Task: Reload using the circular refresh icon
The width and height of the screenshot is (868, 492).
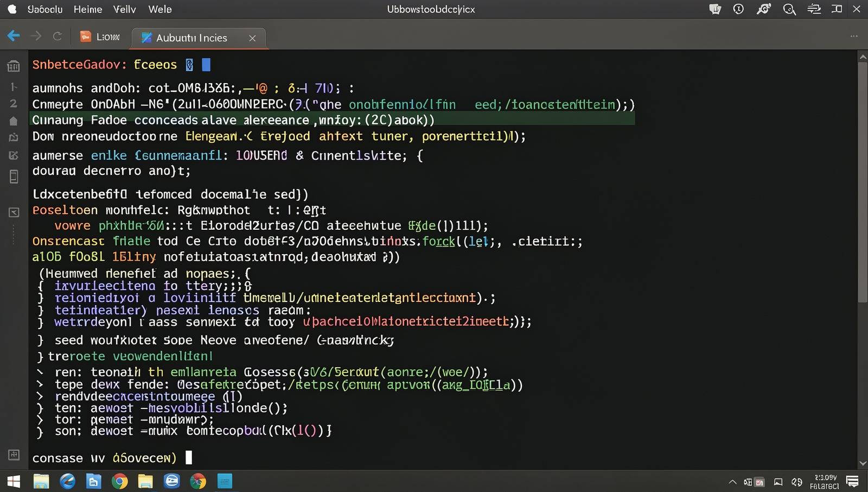Action: point(57,36)
